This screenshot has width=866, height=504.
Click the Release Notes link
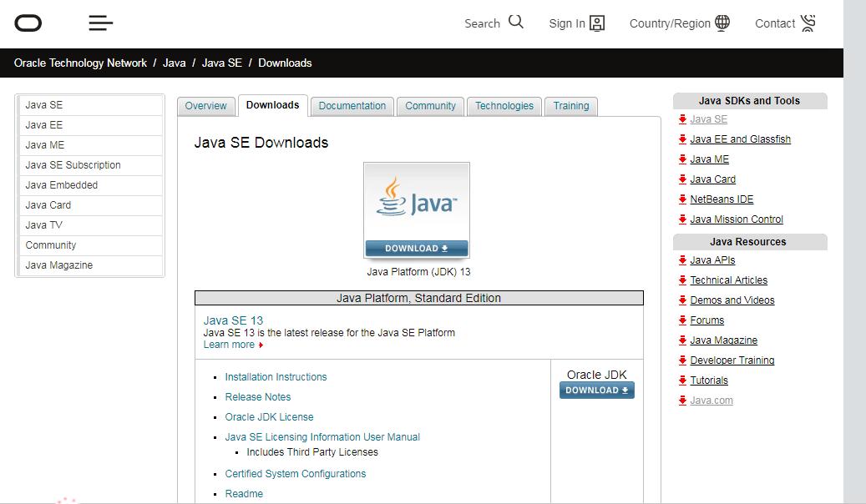(257, 396)
